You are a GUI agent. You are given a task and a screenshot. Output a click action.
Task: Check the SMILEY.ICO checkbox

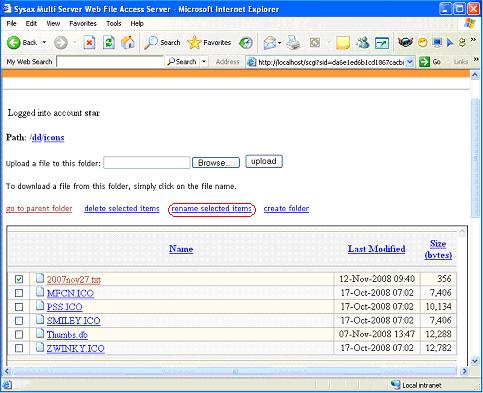pyautogui.click(x=19, y=321)
